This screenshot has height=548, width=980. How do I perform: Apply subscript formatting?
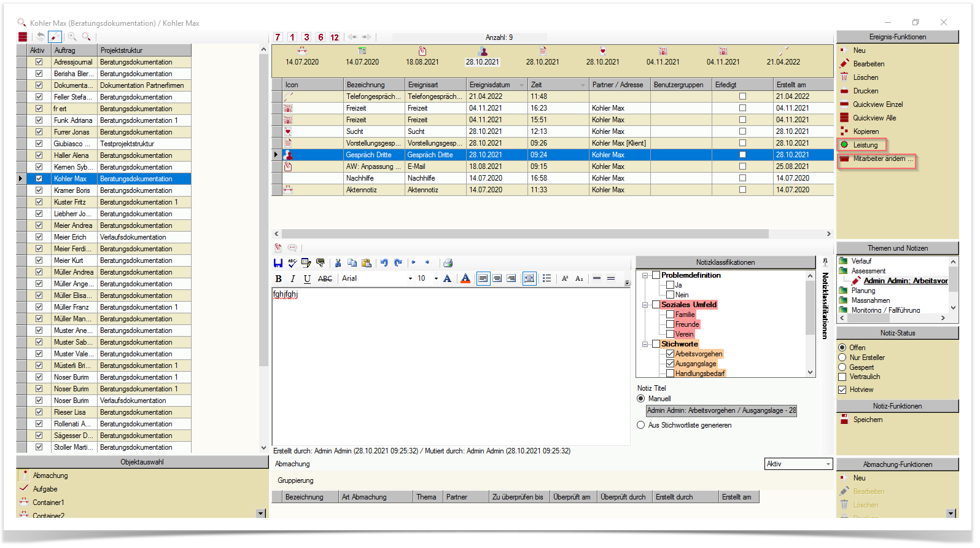(579, 279)
